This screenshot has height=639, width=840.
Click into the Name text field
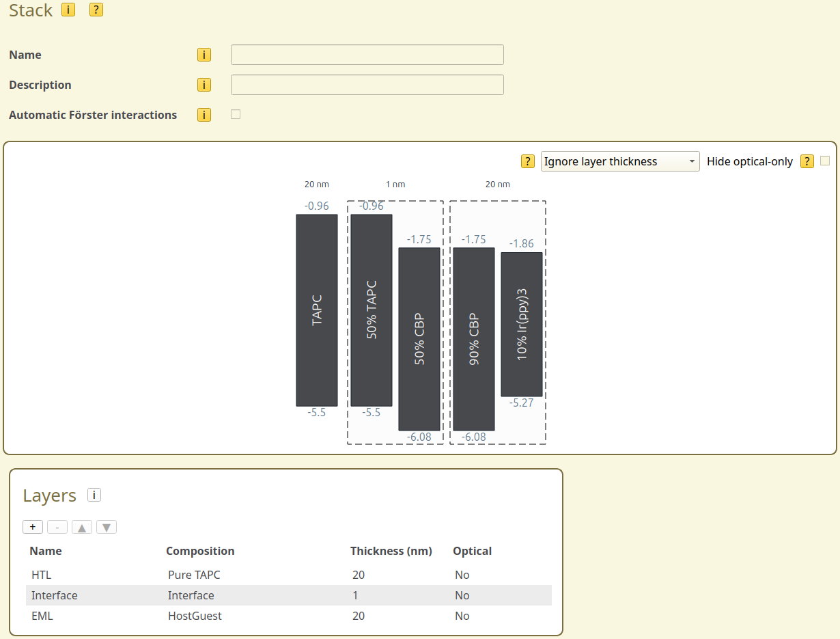(x=367, y=55)
